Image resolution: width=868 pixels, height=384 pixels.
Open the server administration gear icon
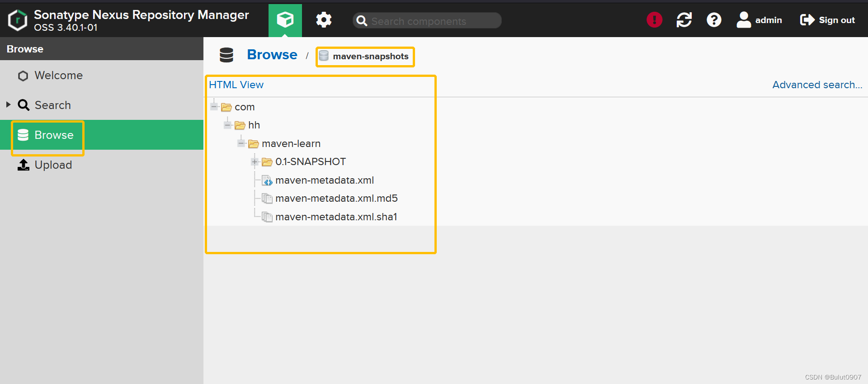coord(324,20)
